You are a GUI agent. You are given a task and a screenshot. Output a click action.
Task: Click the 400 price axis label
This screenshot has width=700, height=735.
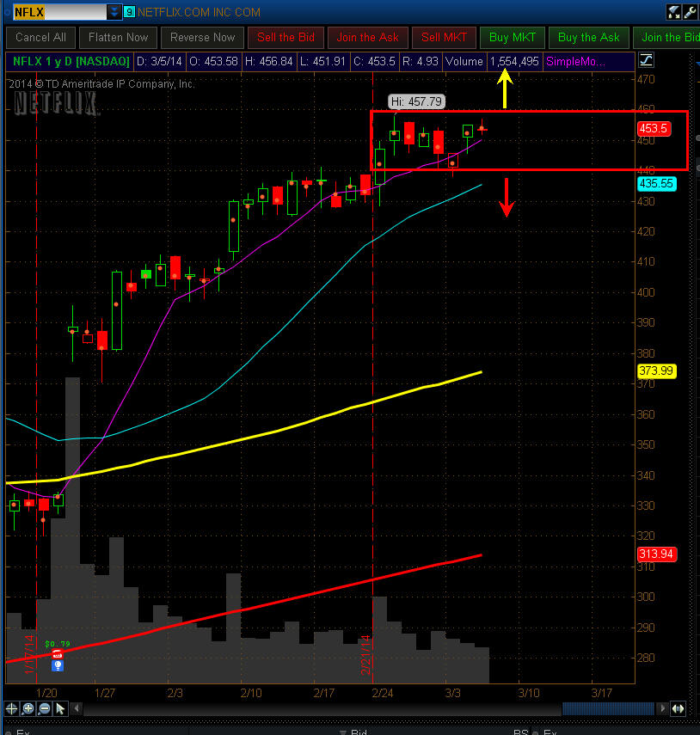(646, 292)
